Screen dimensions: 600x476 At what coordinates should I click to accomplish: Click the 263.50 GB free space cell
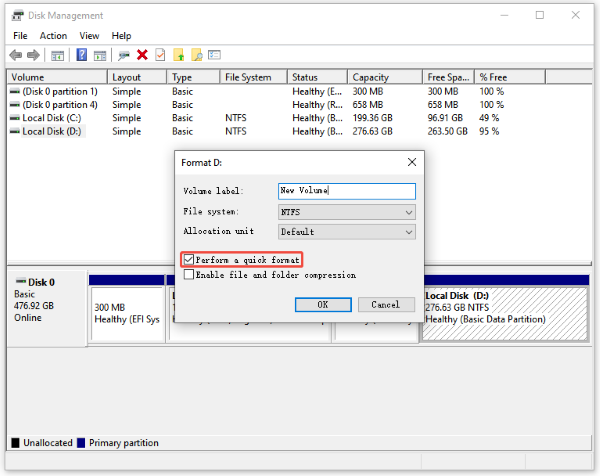[x=447, y=132]
